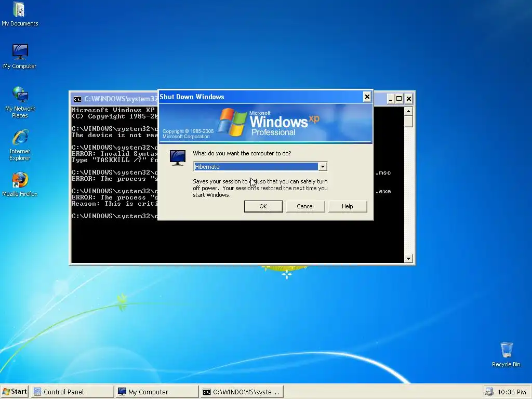
Task: Switch to C:\WINDOWS\syste... taskbar button
Action: [x=242, y=392]
